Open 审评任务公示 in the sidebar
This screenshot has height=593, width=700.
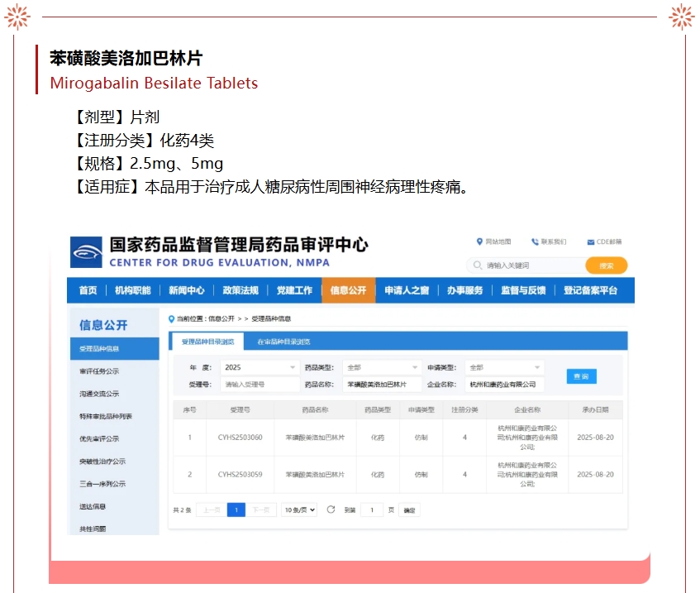pyautogui.click(x=99, y=371)
